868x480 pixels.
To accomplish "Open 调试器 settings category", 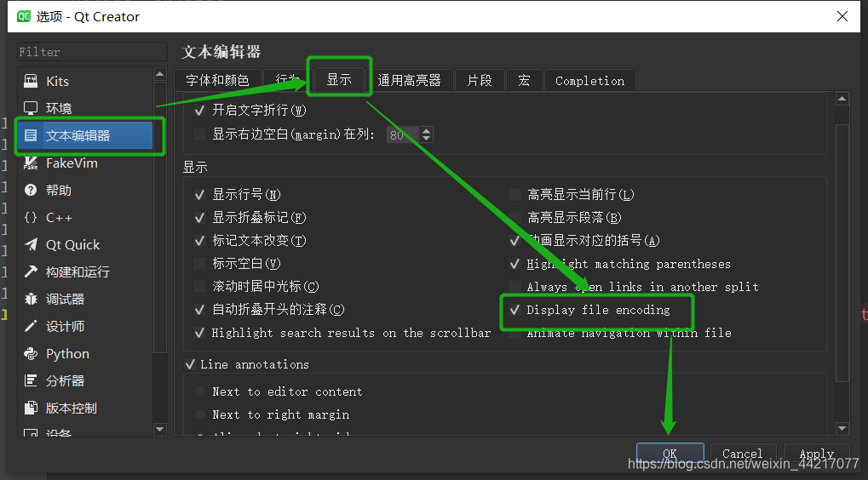I will point(84,300).
